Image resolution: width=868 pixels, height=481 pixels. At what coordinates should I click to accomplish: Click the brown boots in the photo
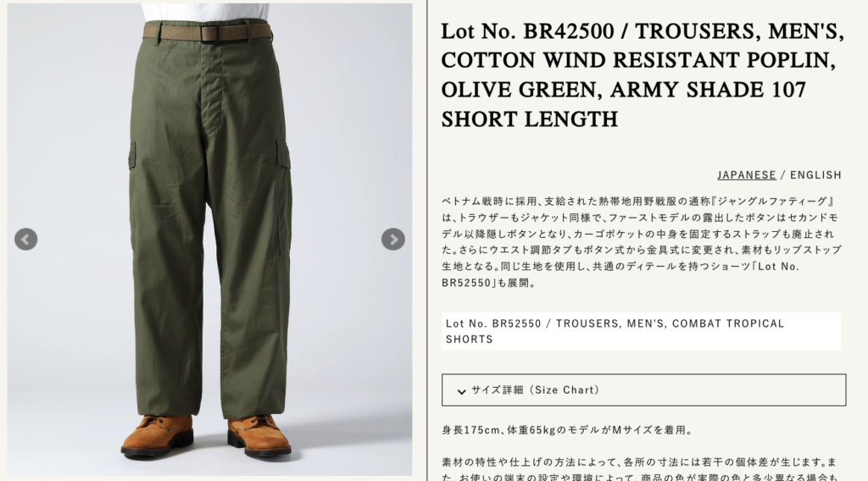click(206, 435)
